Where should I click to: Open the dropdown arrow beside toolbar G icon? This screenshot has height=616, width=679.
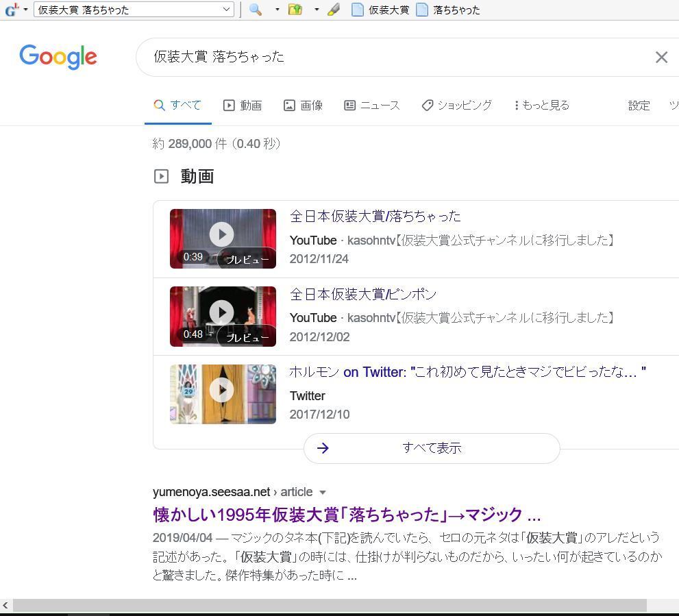click(x=25, y=10)
